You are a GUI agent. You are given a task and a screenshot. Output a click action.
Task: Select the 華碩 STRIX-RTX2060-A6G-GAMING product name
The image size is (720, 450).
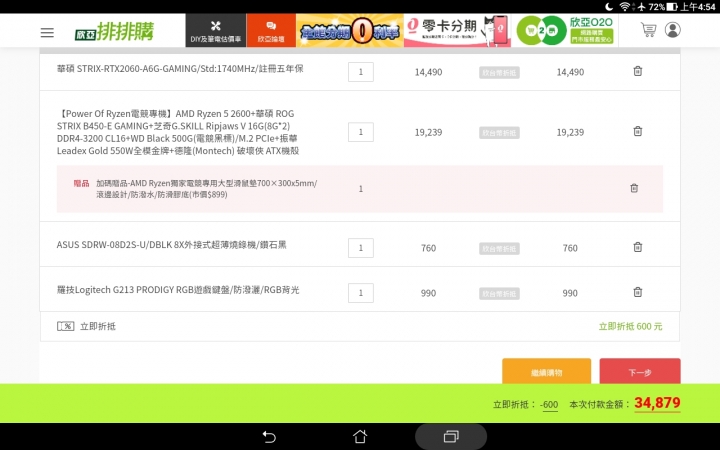(x=180, y=69)
